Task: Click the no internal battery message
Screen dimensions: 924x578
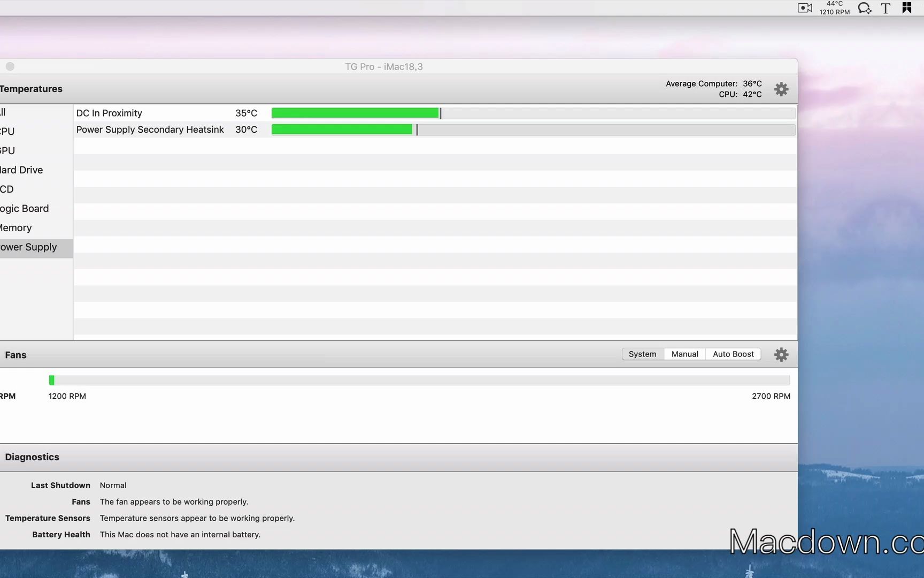Action: click(x=180, y=535)
